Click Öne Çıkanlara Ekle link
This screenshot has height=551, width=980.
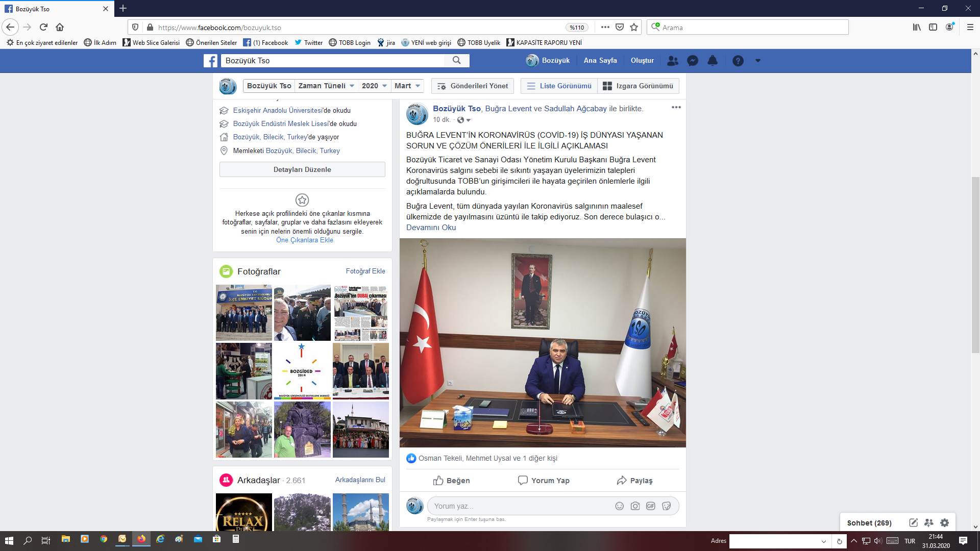[305, 240]
